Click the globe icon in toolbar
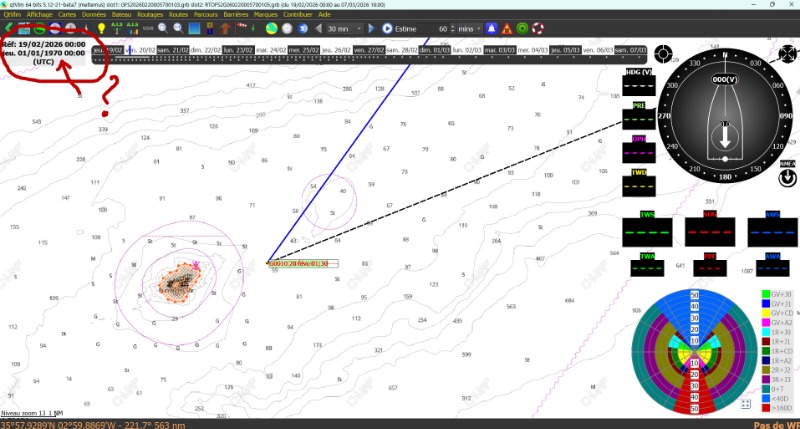The height and width of the screenshot is (429, 800). pyautogui.click(x=272, y=28)
